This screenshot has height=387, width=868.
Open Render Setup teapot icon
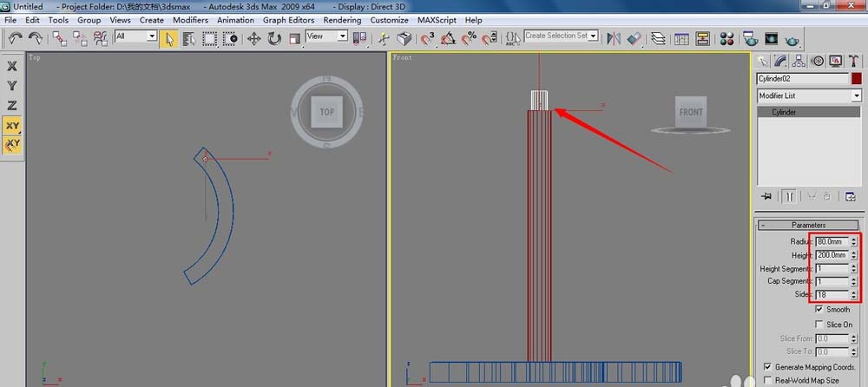tap(751, 38)
